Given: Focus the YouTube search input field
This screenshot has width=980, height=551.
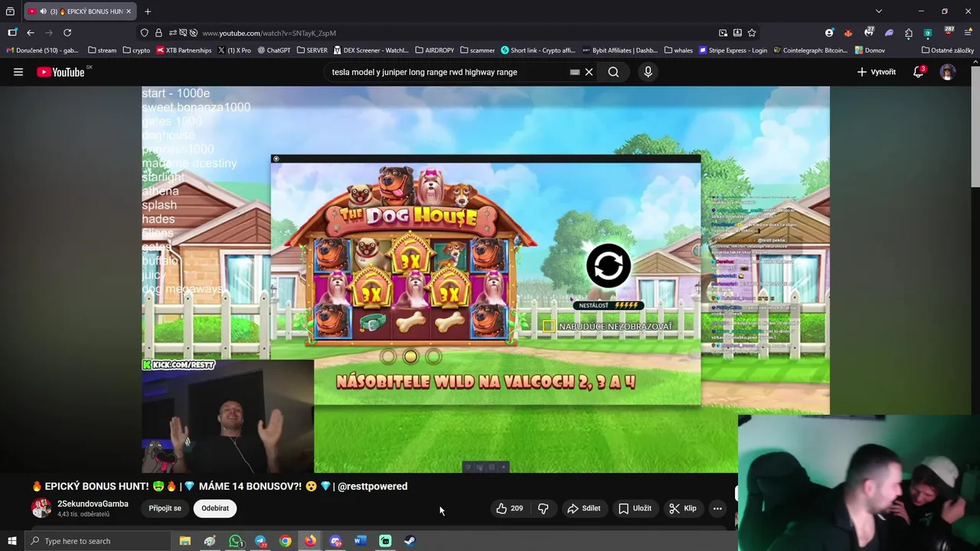Looking at the screenshot, I should click(x=448, y=72).
